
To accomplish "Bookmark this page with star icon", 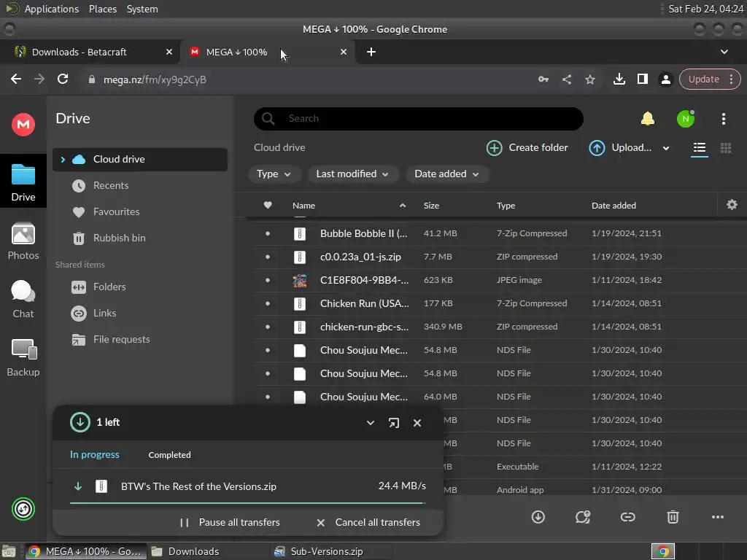I will (x=589, y=79).
